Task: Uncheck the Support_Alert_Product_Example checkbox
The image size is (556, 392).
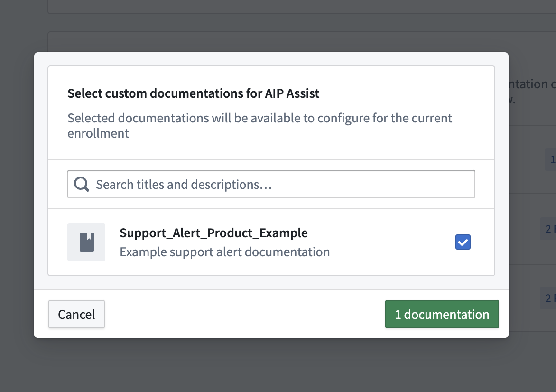Action: [463, 242]
